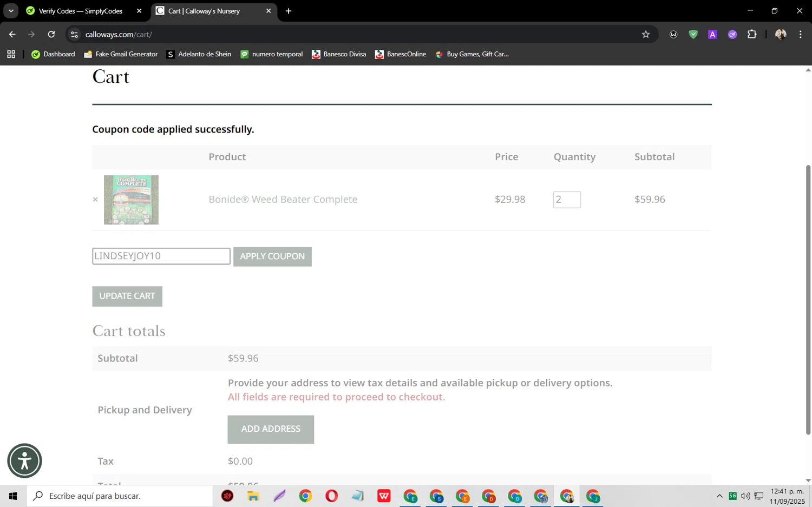
Task: Click the Tax value $0.00
Action: coord(240,461)
